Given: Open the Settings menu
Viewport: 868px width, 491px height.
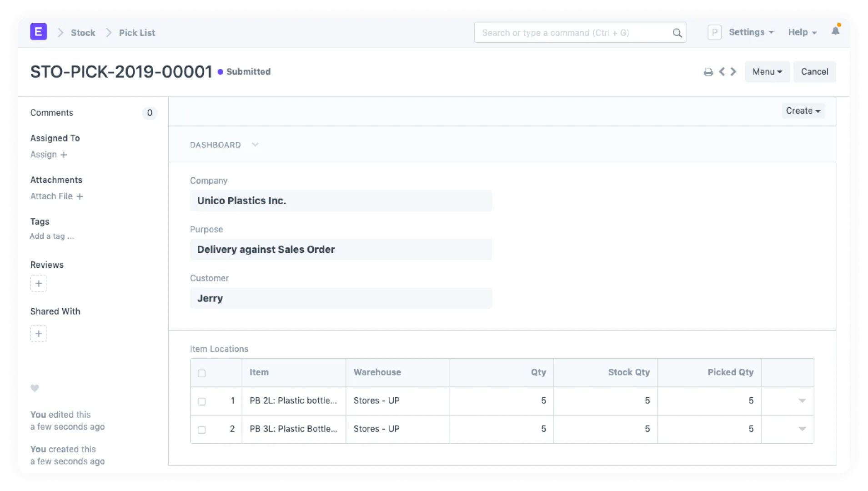Looking at the screenshot, I should [751, 32].
